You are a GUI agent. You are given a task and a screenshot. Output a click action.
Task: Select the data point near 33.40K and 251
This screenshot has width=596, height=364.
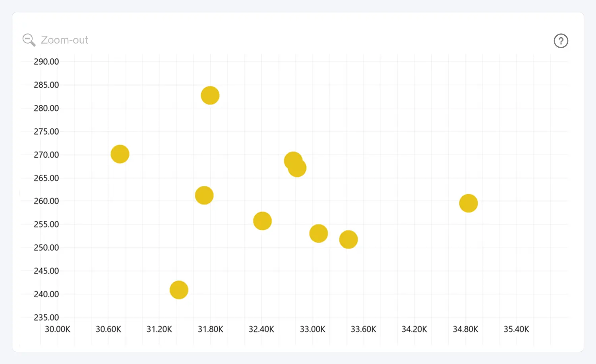(x=348, y=239)
